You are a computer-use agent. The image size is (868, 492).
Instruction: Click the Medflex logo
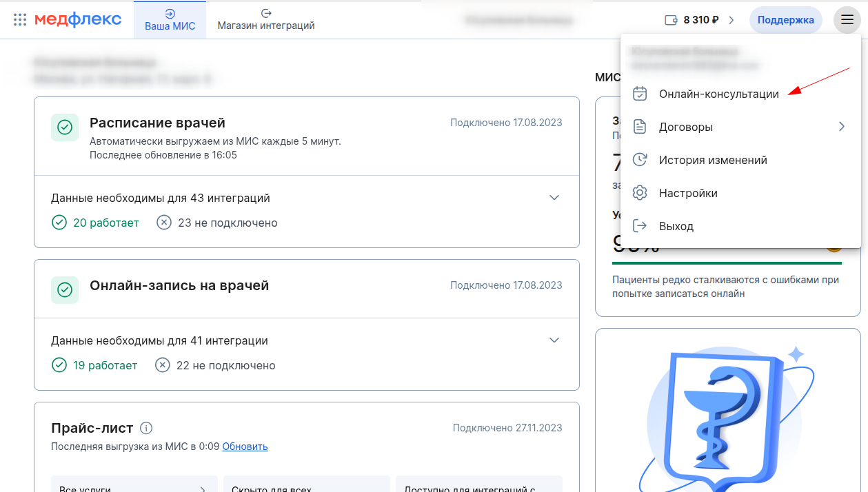pos(78,19)
